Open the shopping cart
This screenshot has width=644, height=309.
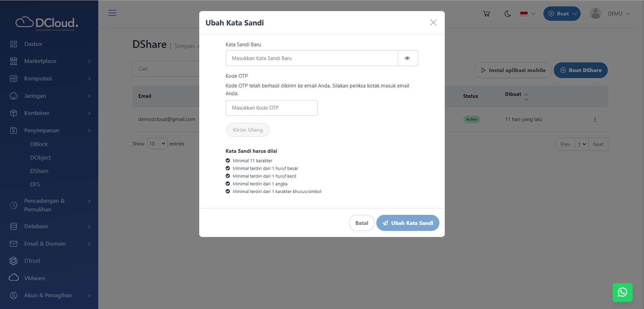pyautogui.click(x=486, y=13)
